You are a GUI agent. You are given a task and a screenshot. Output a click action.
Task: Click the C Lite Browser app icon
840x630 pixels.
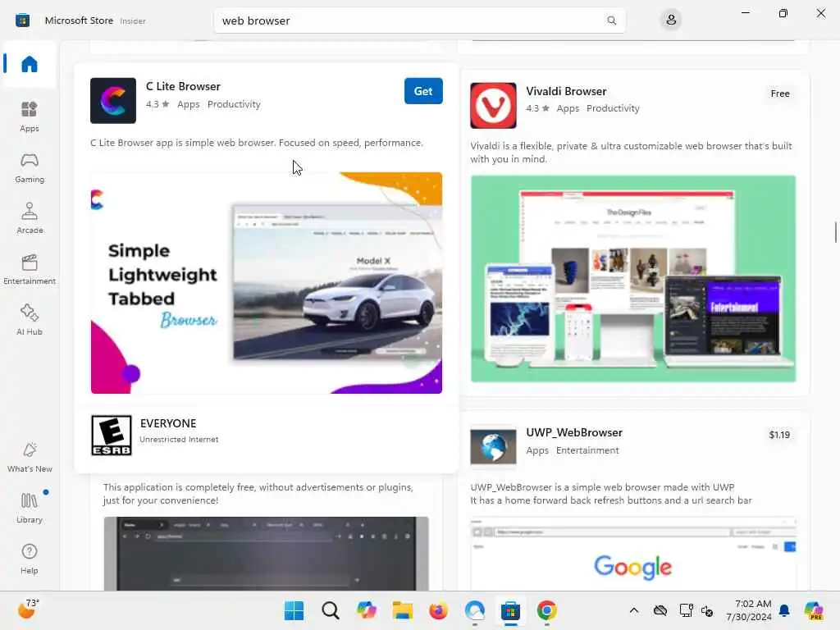(113, 101)
